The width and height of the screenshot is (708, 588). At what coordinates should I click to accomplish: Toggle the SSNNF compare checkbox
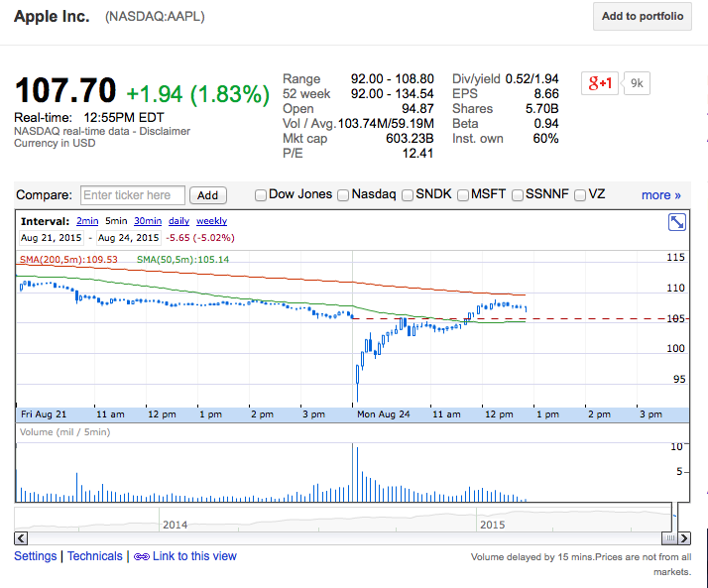(x=518, y=195)
